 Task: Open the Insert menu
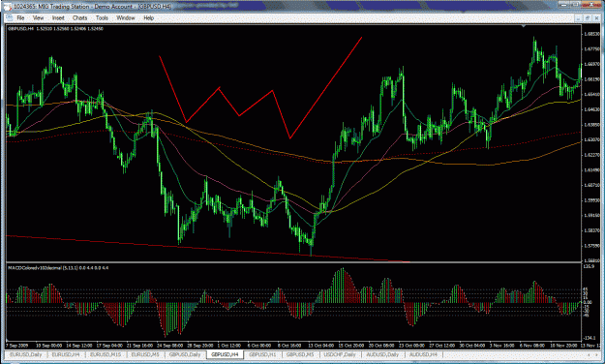click(x=58, y=17)
